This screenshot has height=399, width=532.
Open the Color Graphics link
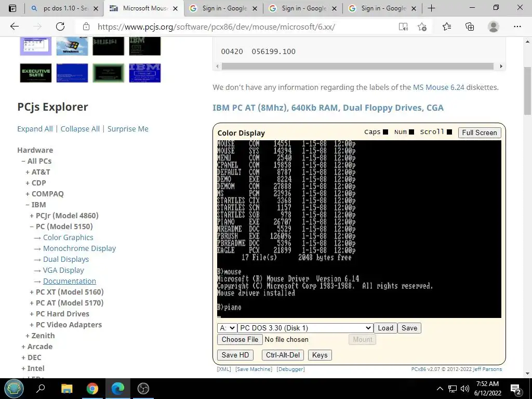click(x=68, y=237)
